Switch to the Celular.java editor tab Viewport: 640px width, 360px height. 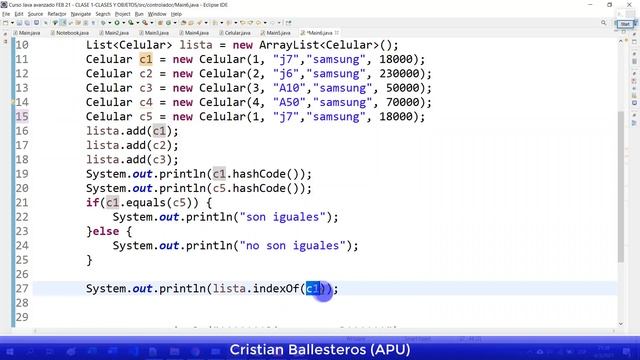235,33
